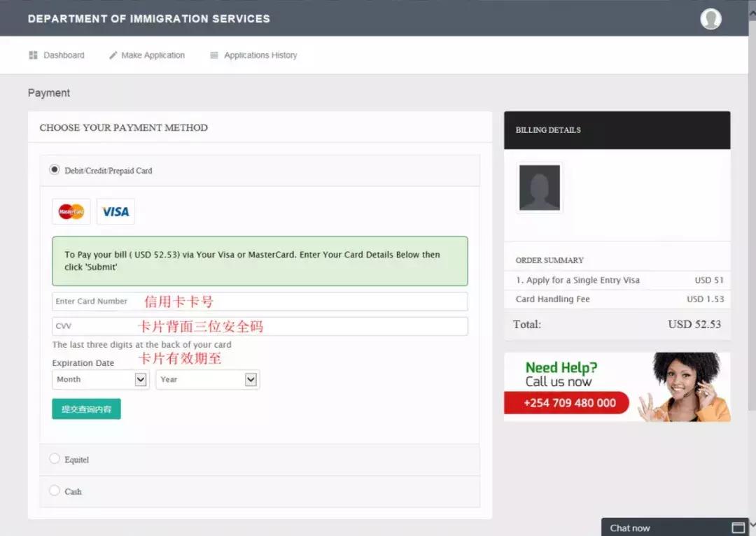Click the Total 'USD 52.53' amount
Viewport: 756px width, 536px height.
pos(694,325)
